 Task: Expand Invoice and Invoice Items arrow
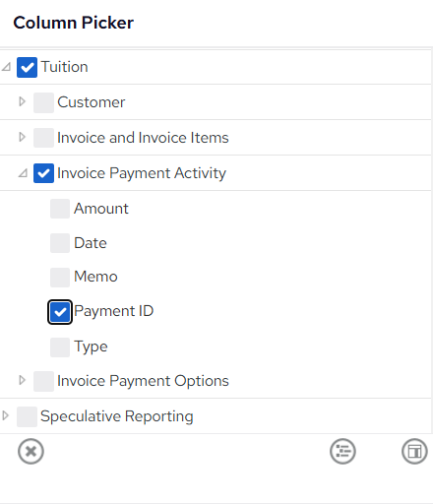click(x=22, y=137)
